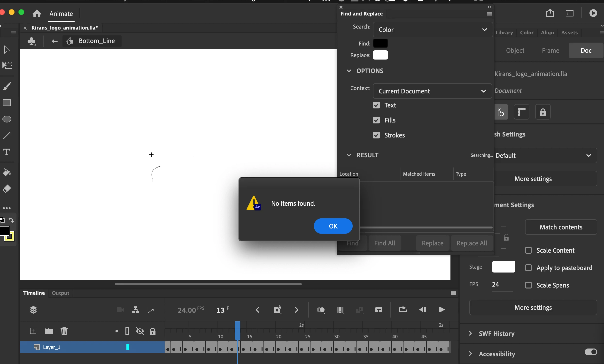Switch to the Output tab

click(x=60, y=293)
